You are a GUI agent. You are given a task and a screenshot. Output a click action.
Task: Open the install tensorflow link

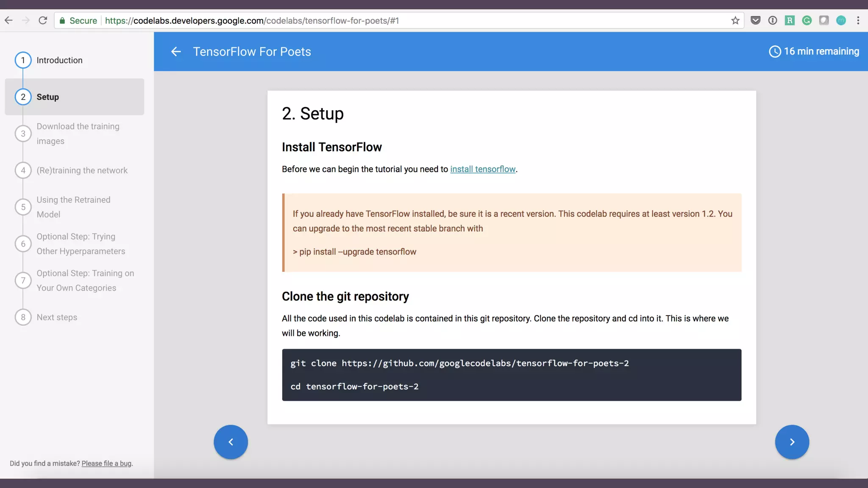tap(483, 169)
